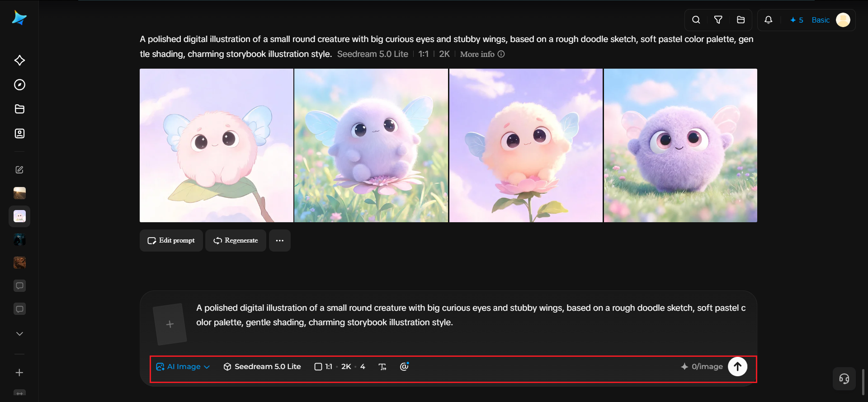The height and width of the screenshot is (402, 868).
Task: Open the dark blue session thumbnail
Action: [x=19, y=239]
